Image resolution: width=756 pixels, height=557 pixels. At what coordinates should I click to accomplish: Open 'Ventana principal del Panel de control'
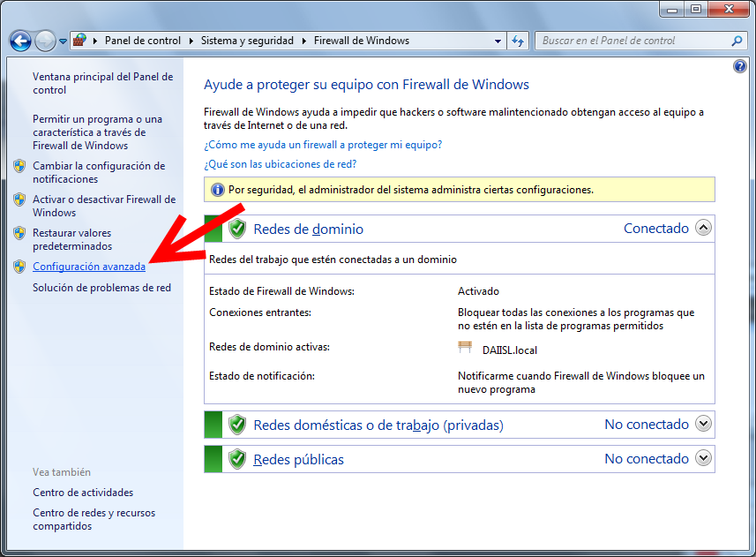pyautogui.click(x=102, y=84)
